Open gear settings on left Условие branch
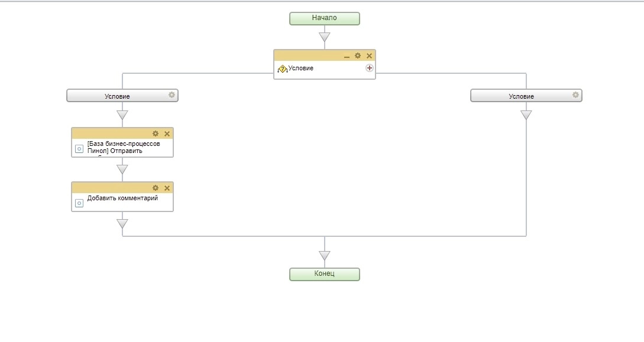This screenshot has width=644, height=342. point(171,95)
